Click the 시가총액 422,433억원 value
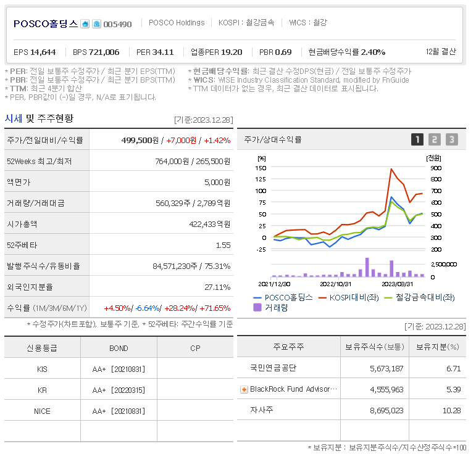476x454 pixels. pos(210,224)
